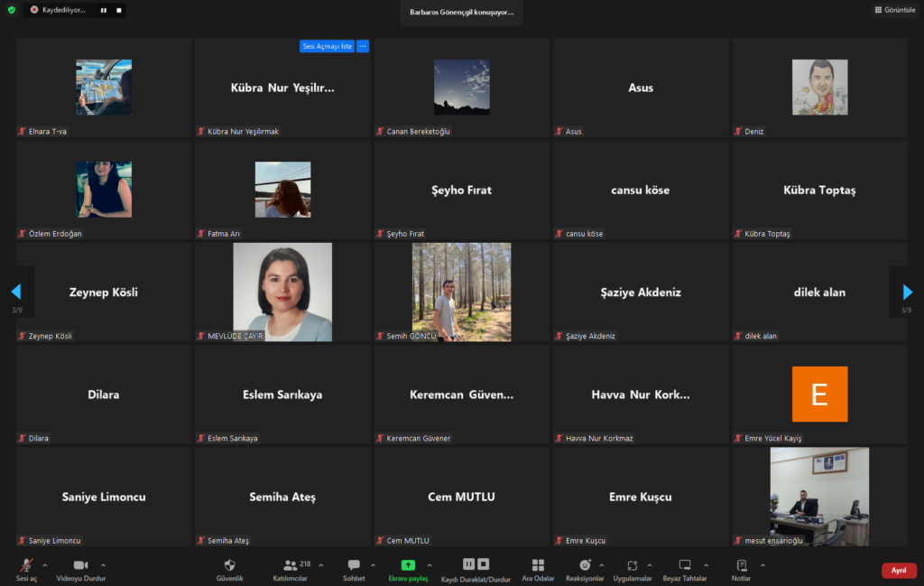Unmute microphone with Sesi aç

(x=26, y=565)
